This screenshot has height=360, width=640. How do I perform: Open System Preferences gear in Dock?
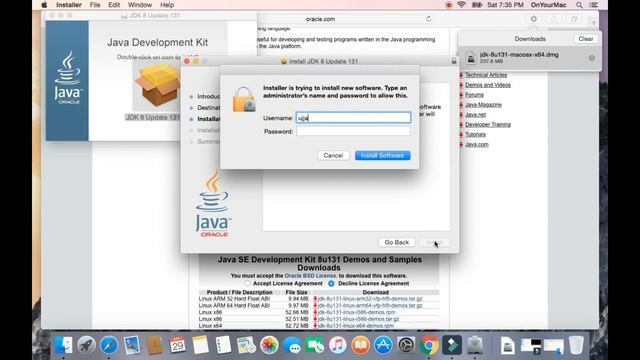point(406,345)
